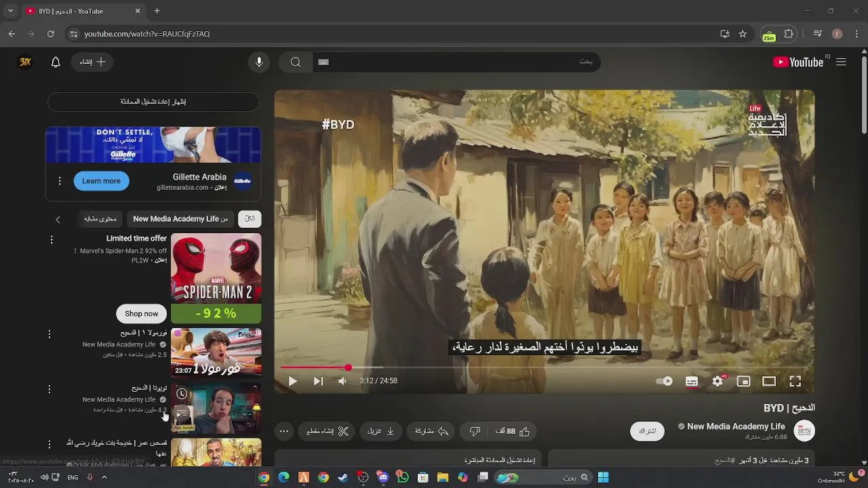Screen dimensions: 868x488
Task: Go back in browser
Action: point(12,34)
